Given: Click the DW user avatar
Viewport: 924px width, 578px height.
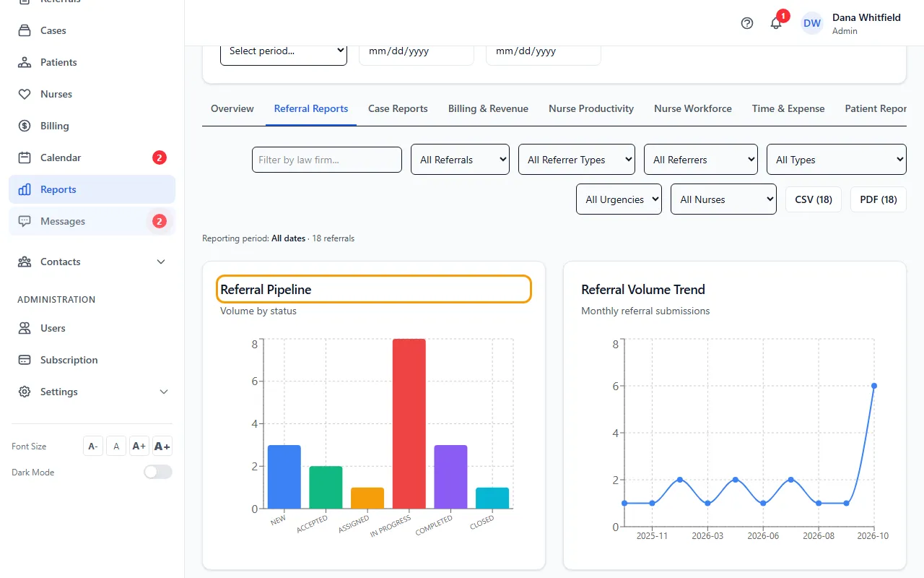Looking at the screenshot, I should pyautogui.click(x=812, y=23).
